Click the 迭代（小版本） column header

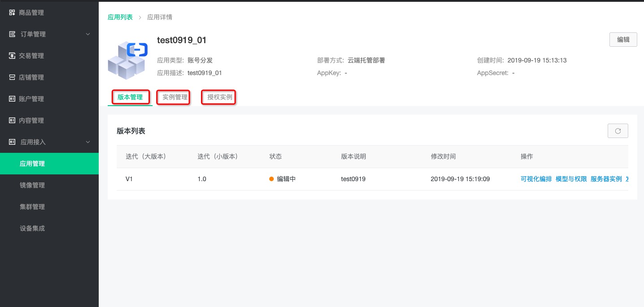[218, 156]
